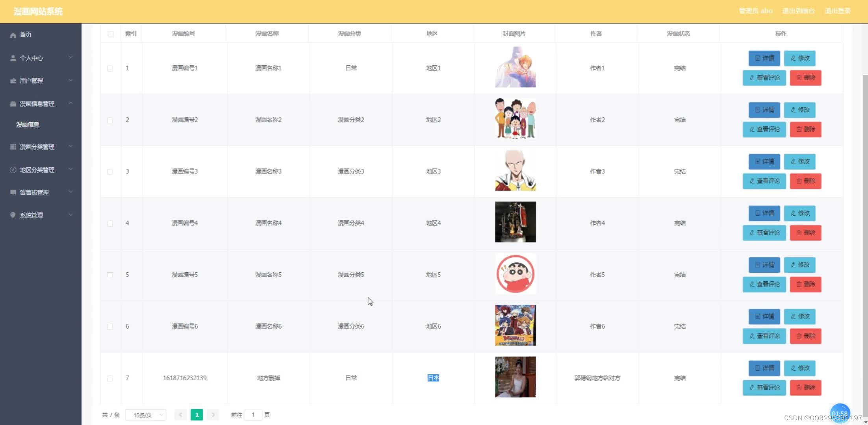Open cover image of 漫画名称2
Viewport: 868px width, 425px height.
pos(515,119)
